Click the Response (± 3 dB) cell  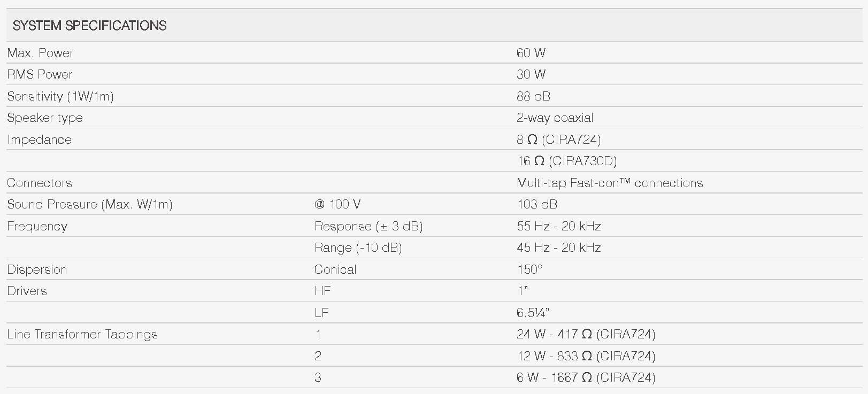click(368, 226)
